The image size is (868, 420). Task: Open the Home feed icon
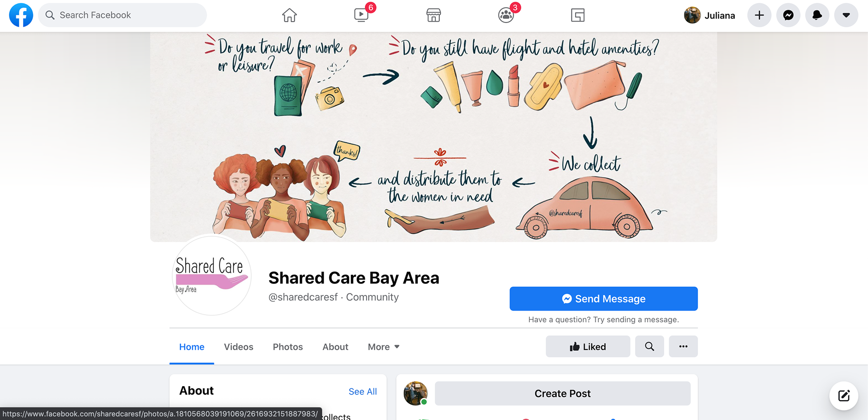(x=289, y=15)
